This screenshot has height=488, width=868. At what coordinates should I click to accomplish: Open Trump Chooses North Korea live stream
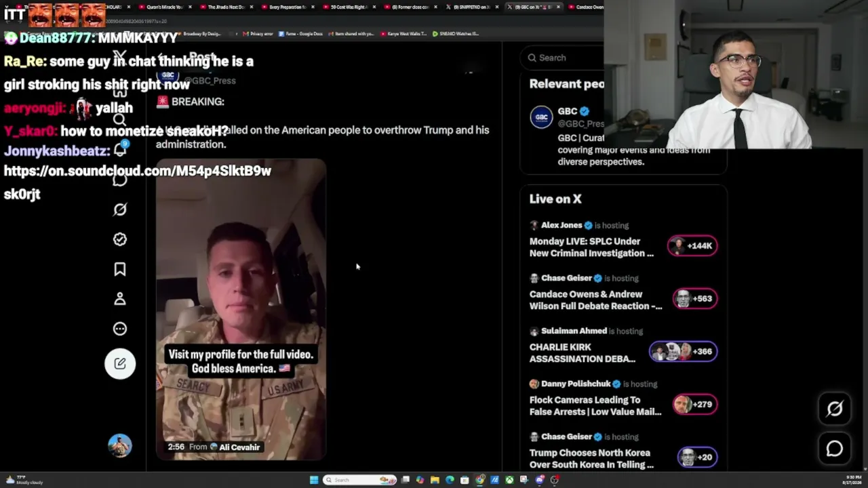(x=591, y=459)
